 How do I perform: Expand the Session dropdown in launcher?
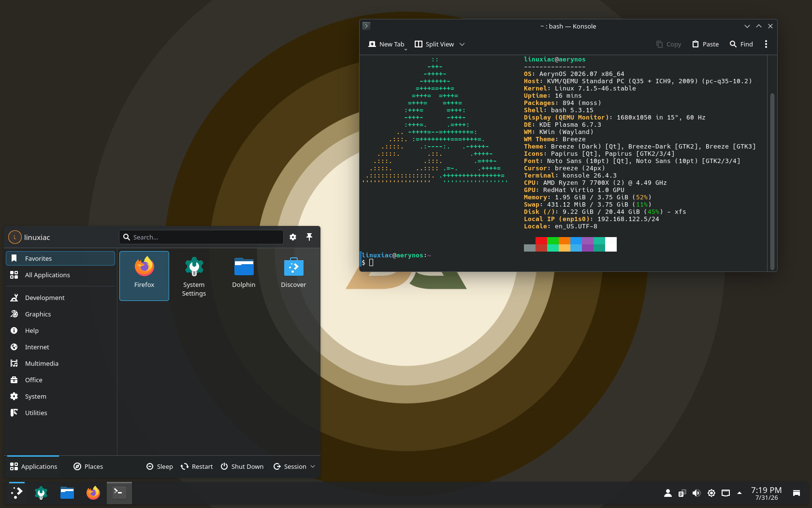click(294, 466)
